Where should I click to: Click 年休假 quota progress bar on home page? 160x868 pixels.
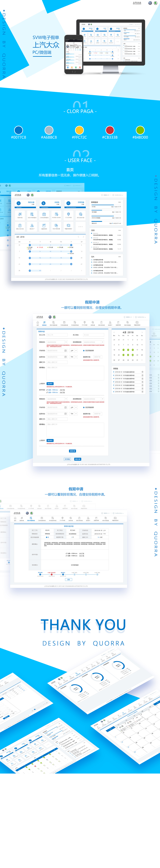click(106, 205)
